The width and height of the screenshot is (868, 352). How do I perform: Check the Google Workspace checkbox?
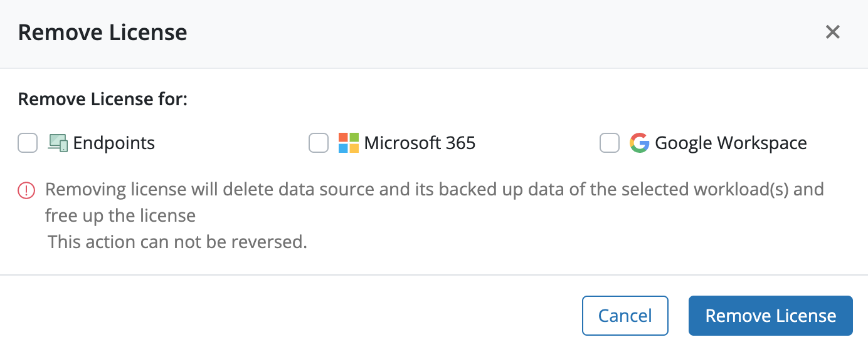[610, 143]
